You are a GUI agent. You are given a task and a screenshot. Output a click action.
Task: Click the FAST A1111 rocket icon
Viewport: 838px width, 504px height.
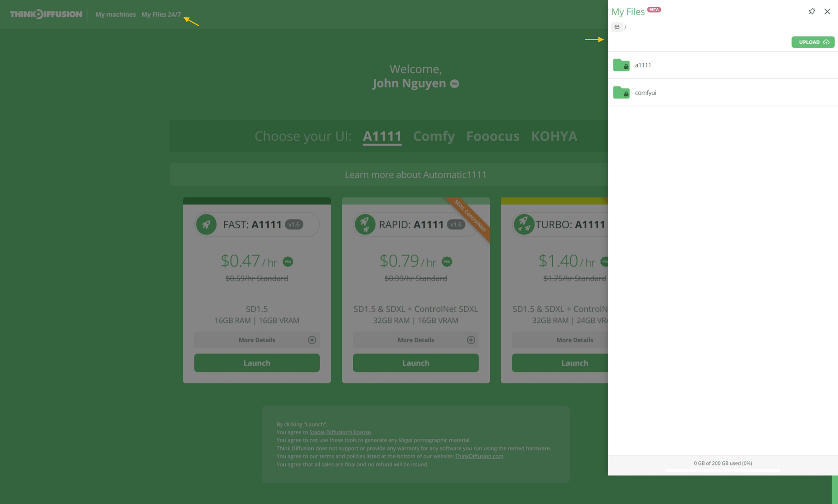[206, 225]
